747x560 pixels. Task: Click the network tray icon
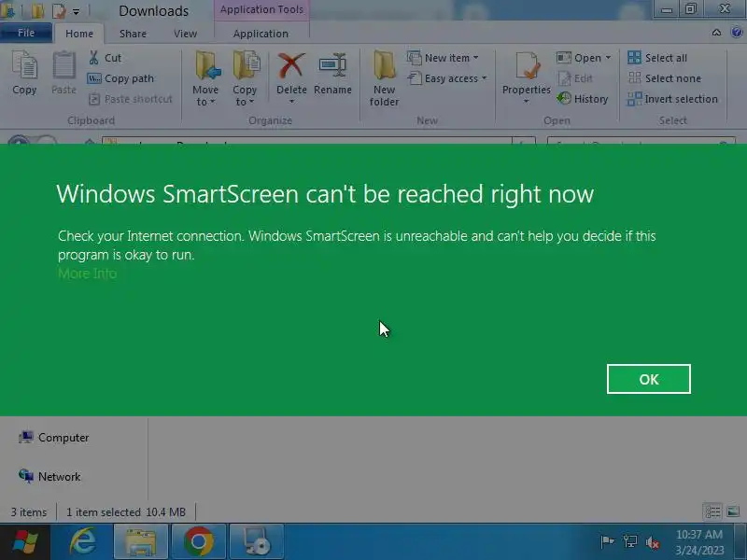pos(630,541)
